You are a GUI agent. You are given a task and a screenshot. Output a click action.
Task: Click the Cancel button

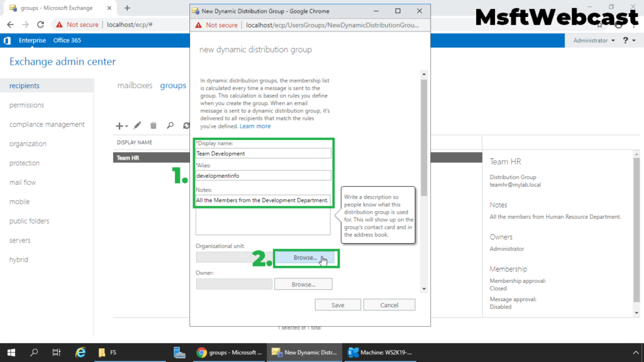(389, 305)
